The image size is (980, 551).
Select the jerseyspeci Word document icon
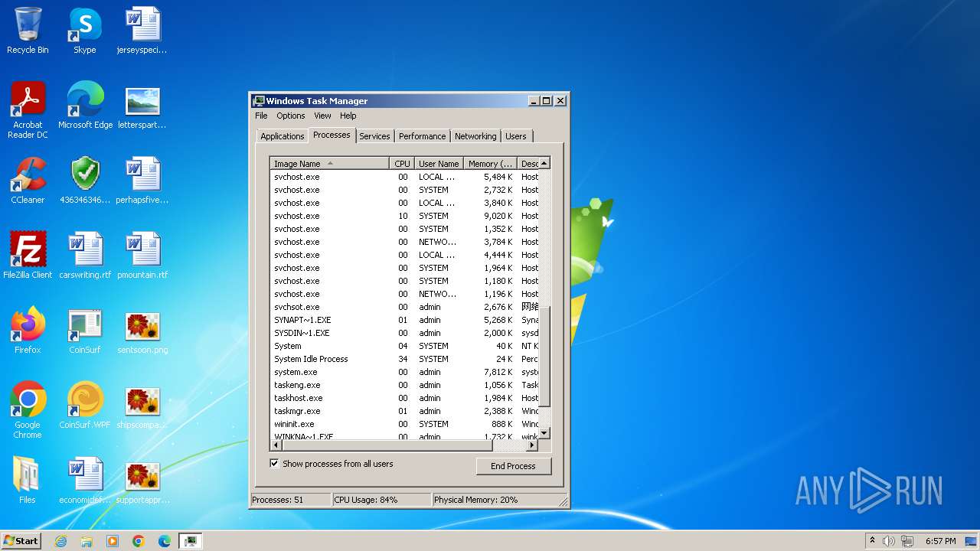pos(142,31)
